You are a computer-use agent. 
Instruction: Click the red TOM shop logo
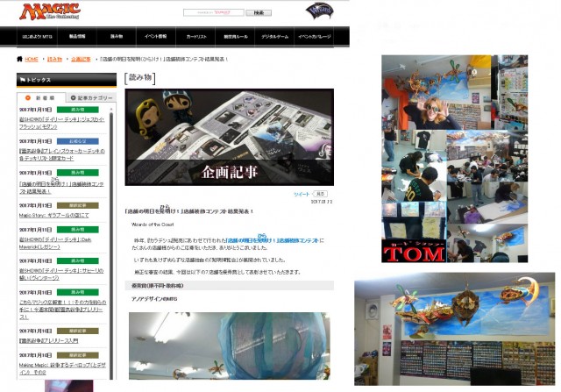pyautogui.click(x=414, y=252)
